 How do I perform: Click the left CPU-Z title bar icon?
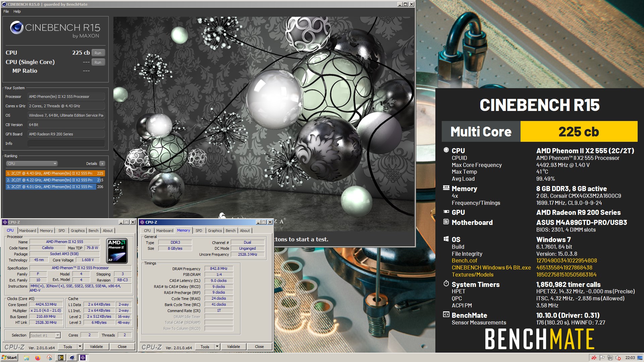(x=5, y=222)
